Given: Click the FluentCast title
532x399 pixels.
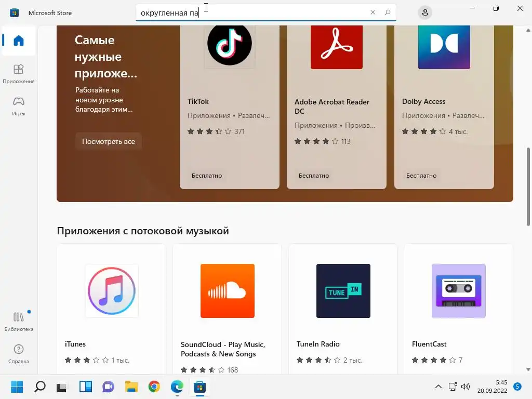Looking at the screenshot, I should pyautogui.click(x=429, y=344).
